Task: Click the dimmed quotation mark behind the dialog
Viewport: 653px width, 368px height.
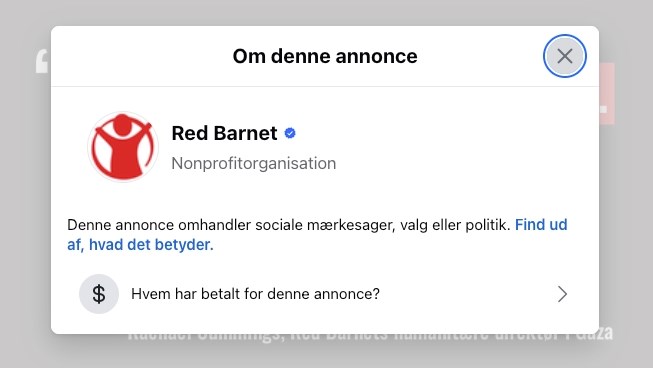Action: click(43, 62)
